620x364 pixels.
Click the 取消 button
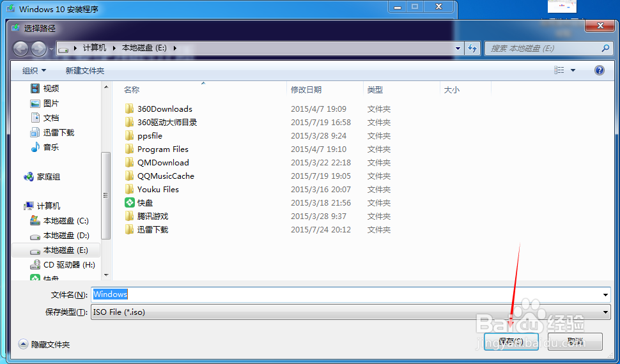(575, 341)
